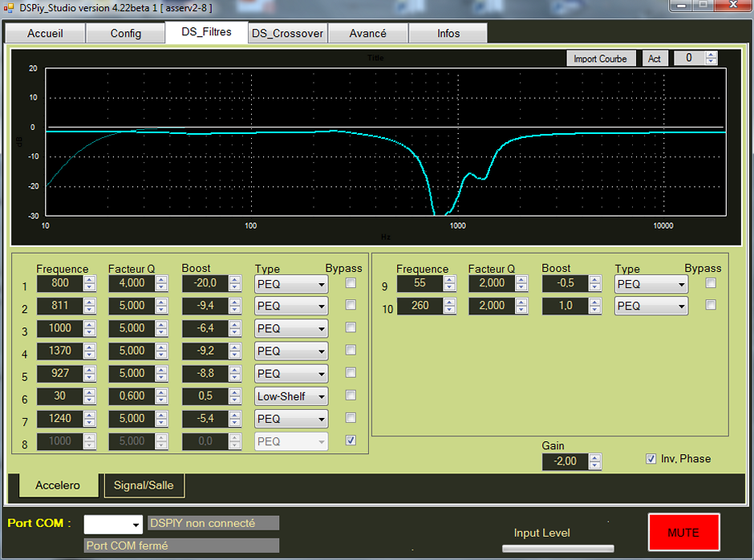Toggle the Inv. Phase checkbox
Image resolution: width=754 pixels, height=560 pixels.
[x=651, y=459]
